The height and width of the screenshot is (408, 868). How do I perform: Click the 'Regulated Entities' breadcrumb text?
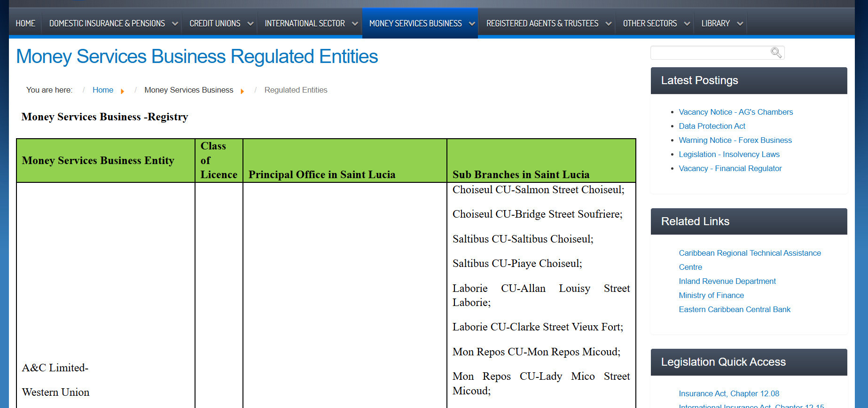[296, 90]
